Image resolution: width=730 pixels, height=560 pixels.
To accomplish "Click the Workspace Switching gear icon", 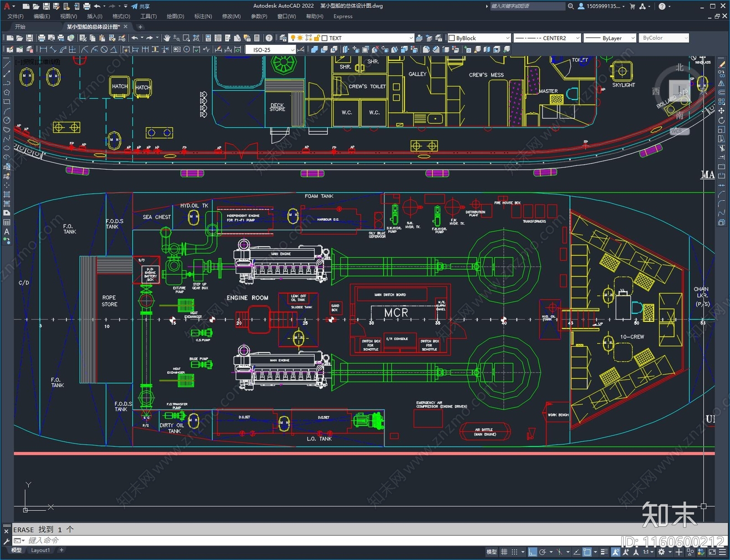I will tap(662, 552).
